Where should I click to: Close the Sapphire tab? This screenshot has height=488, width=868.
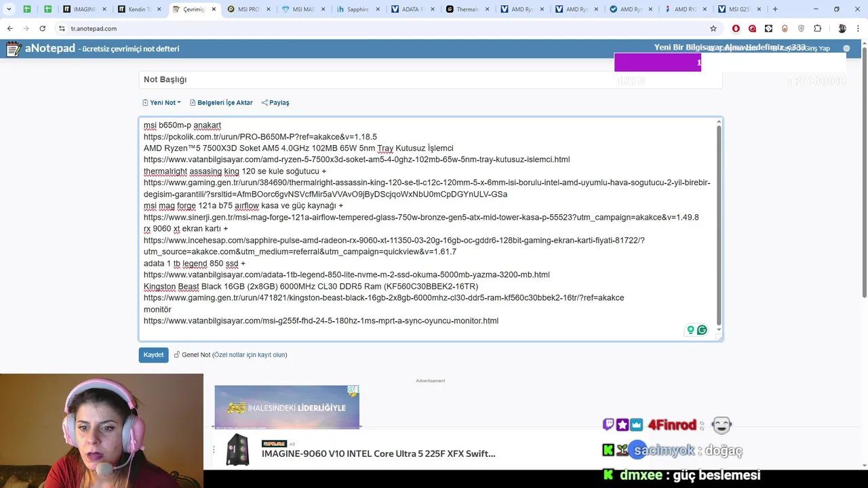pos(378,9)
